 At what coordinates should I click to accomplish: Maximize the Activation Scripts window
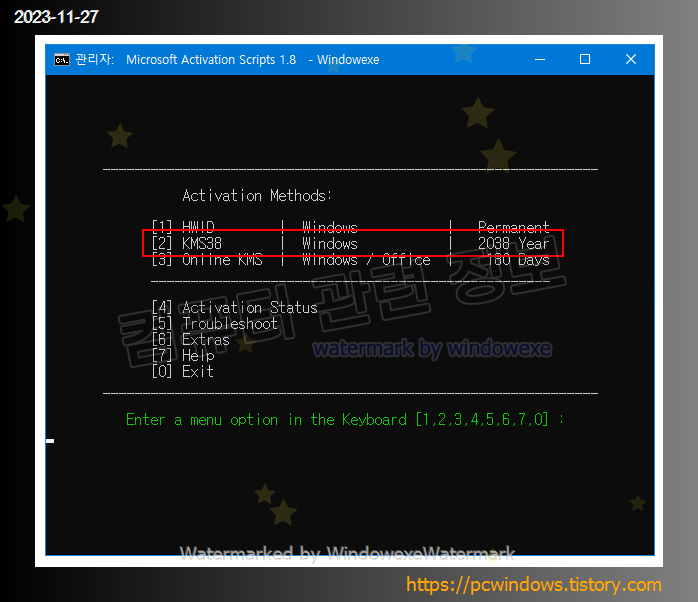coord(585,59)
